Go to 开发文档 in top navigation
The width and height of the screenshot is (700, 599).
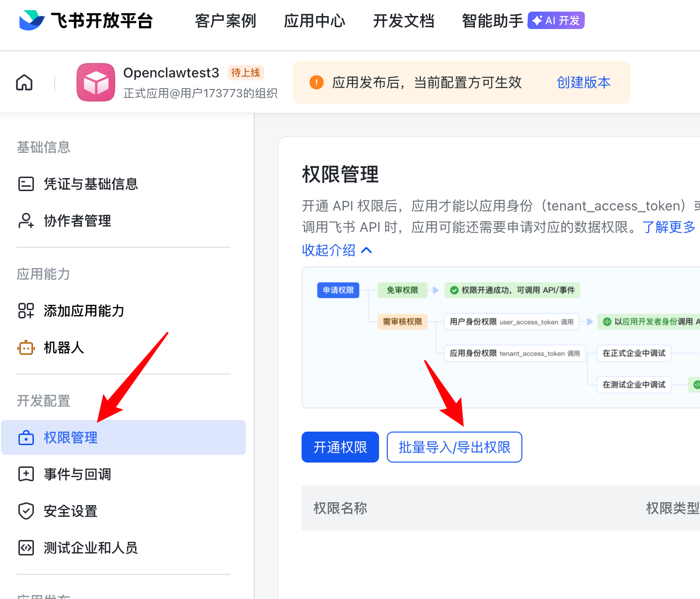[x=403, y=21]
